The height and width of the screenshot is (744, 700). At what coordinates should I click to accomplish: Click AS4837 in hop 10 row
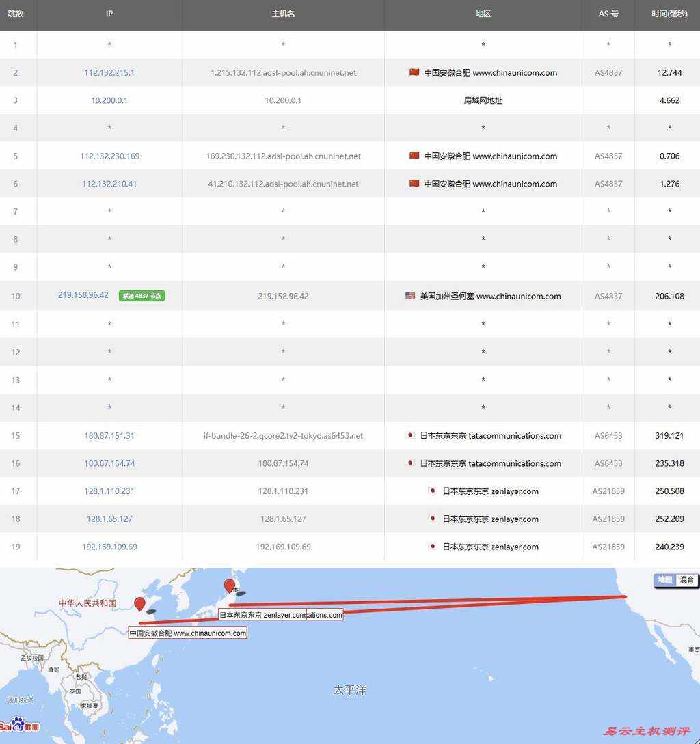click(x=608, y=296)
